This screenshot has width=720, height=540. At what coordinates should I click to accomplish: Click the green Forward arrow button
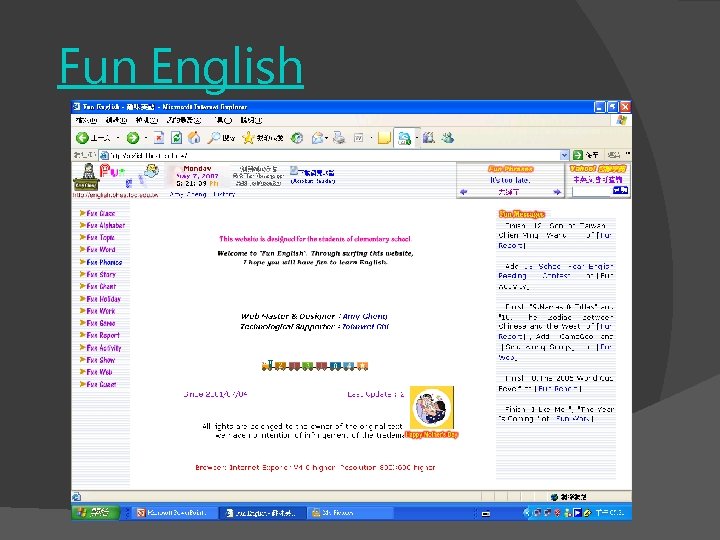pyautogui.click(x=133, y=138)
